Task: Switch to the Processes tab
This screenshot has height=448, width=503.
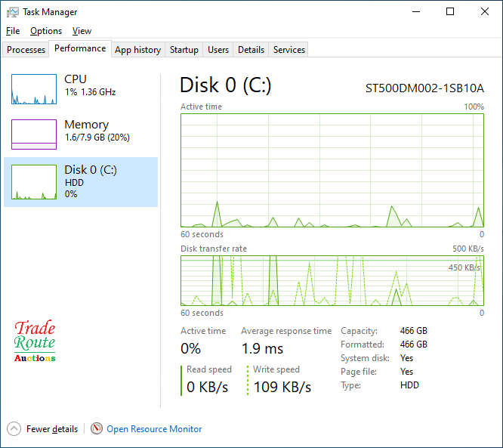Action: pos(26,50)
